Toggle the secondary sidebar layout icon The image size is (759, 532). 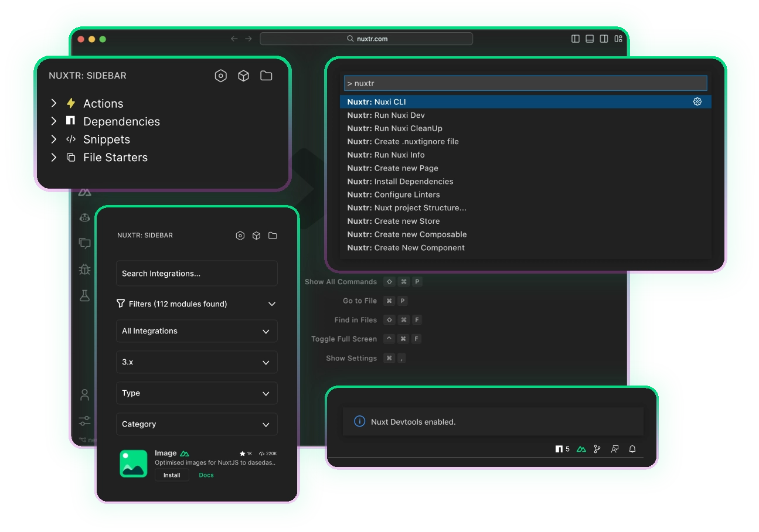click(x=604, y=39)
